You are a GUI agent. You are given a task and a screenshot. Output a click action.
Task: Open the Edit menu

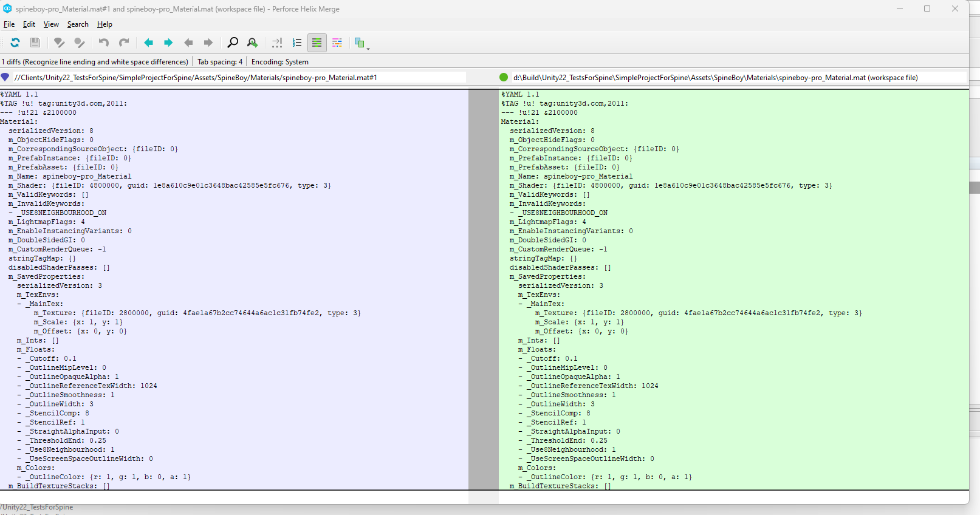pos(29,24)
